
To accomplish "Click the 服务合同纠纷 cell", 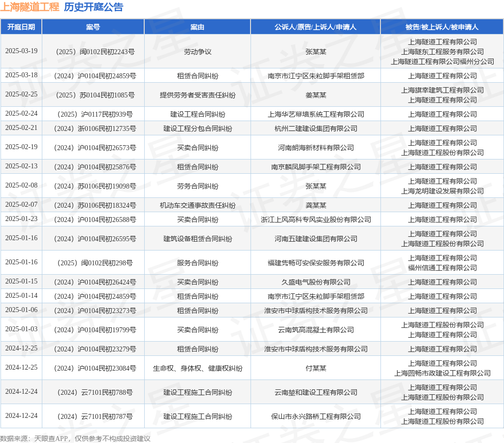I will click(x=197, y=263).
